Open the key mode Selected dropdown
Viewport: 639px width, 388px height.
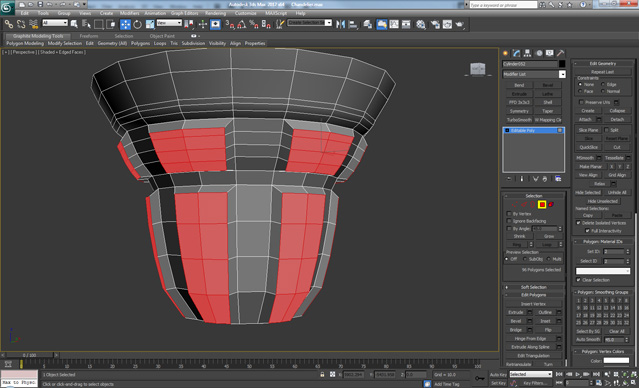531,374
